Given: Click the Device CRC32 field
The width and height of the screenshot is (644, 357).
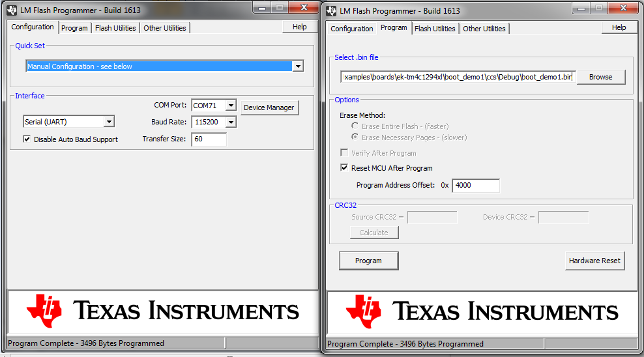Looking at the screenshot, I should click(563, 218).
